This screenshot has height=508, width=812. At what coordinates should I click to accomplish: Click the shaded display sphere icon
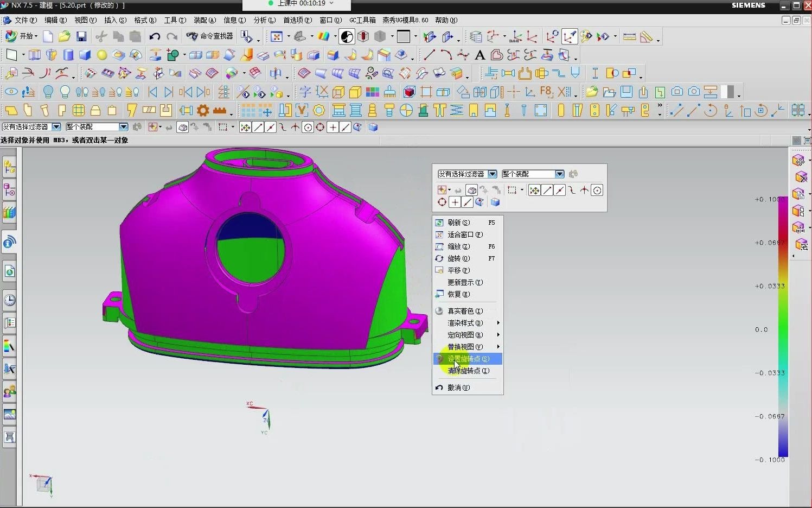[346, 36]
